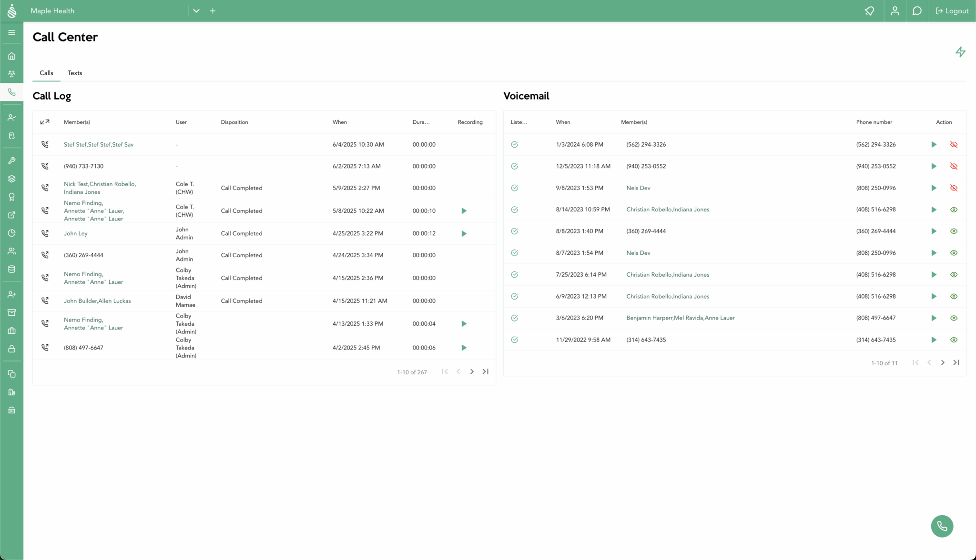This screenshot has width=976, height=560.
Task: Toggle the listened checkmark on the 9/8/2023 voicemail
Action: (514, 188)
